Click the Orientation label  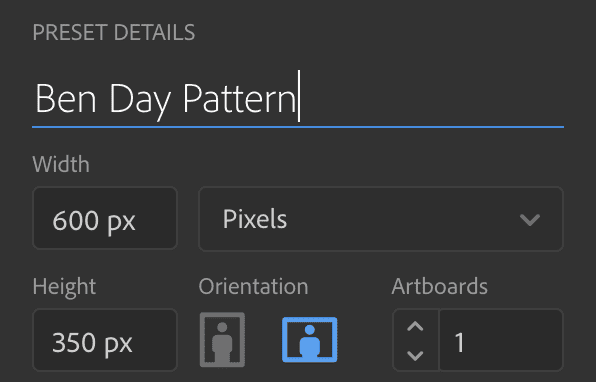(253, 286)
